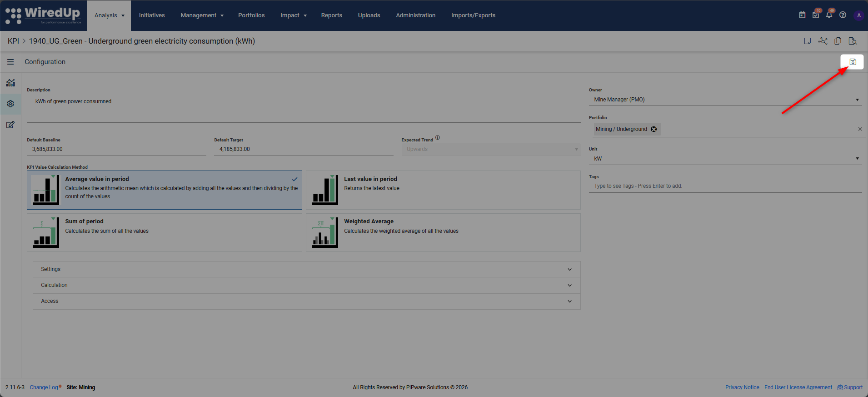This screenshot has width=868, height=397.
Task: Open the Analysis menu
Action: [x=109, y=15]
